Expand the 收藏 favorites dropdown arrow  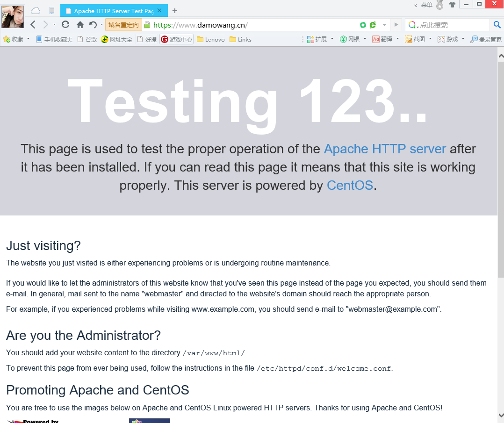(28, 39)
